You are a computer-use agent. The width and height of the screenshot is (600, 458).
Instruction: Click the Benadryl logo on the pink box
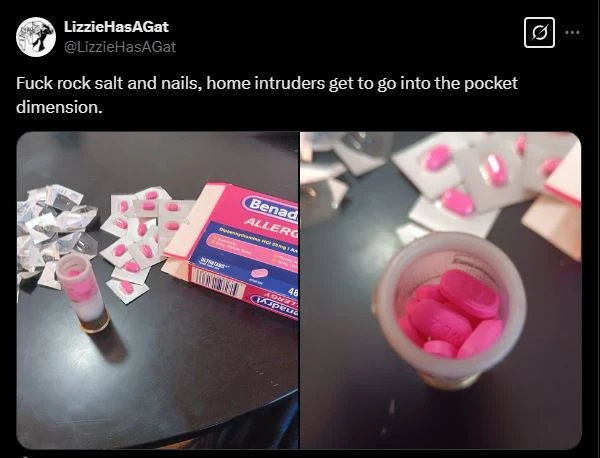click(x=272, y=209)
